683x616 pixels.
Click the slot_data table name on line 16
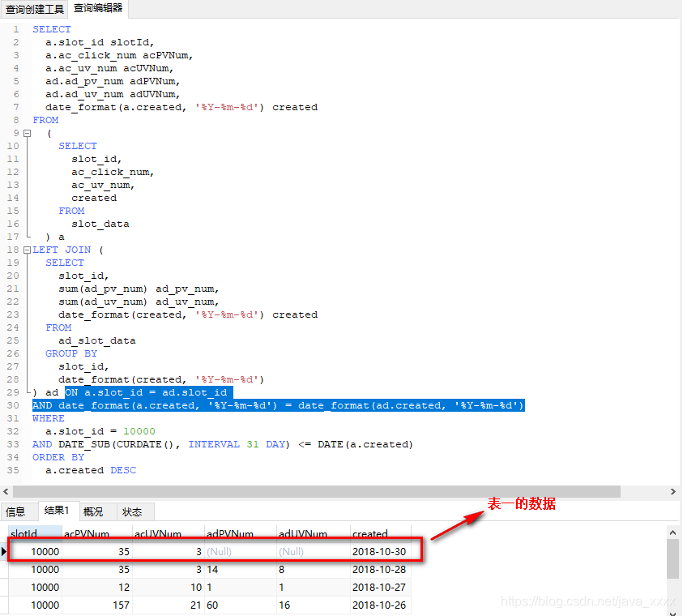point(100,224)
